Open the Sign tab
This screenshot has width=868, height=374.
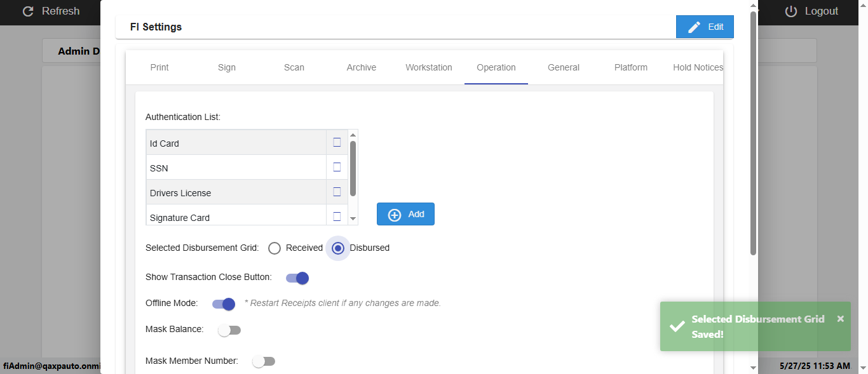[x=227, y=67]
